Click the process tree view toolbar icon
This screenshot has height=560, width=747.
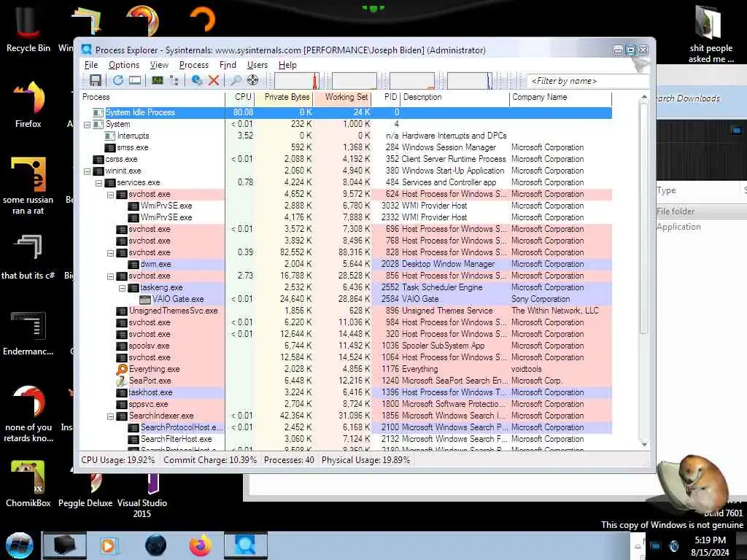174,80
